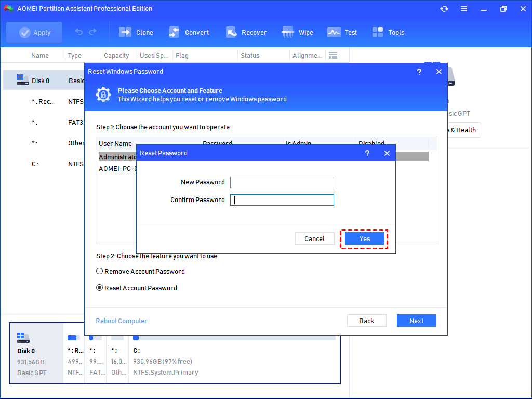The height and width of the screenshot is (399, 532).
Task: Launch the Recover tool
Action: point(246,32)
